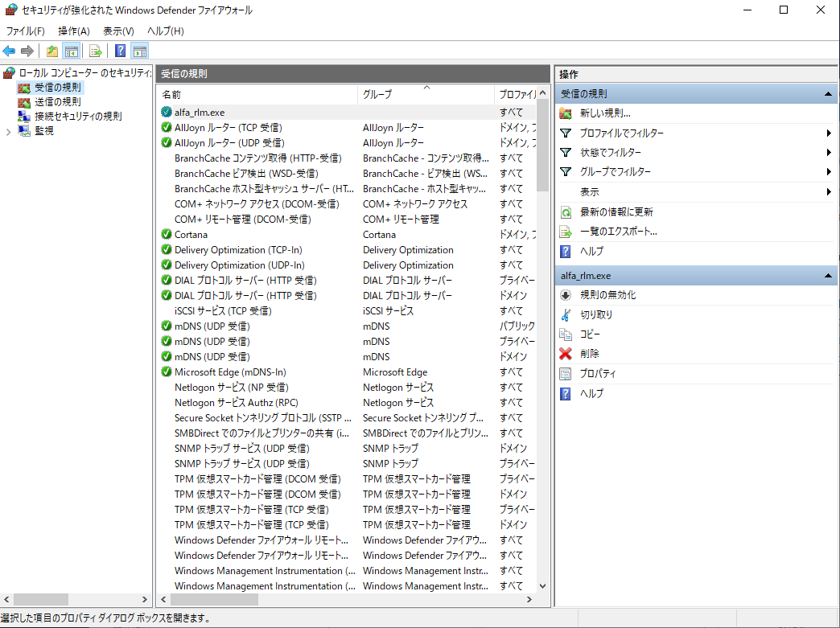The width and height of the screenshot is (840, 628).
Task: Click the rule list's vertical scrollbar thumb
Action: [x=542, y=146]
